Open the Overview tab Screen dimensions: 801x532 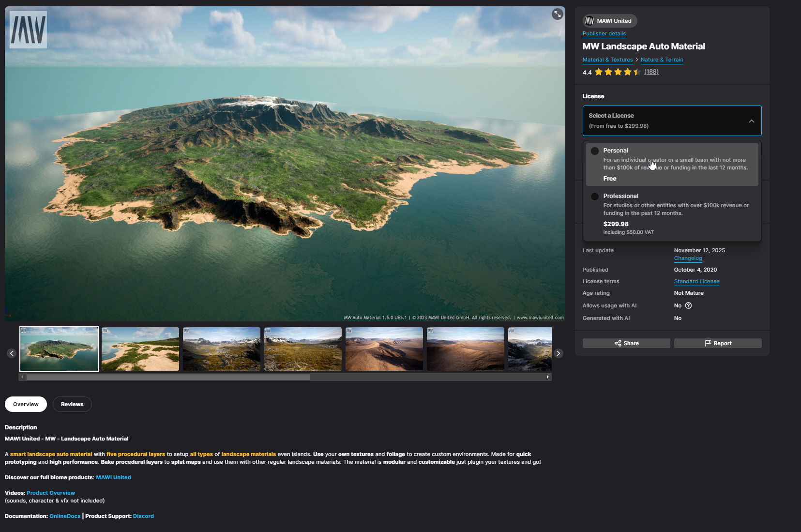click(x=26, y=404)
